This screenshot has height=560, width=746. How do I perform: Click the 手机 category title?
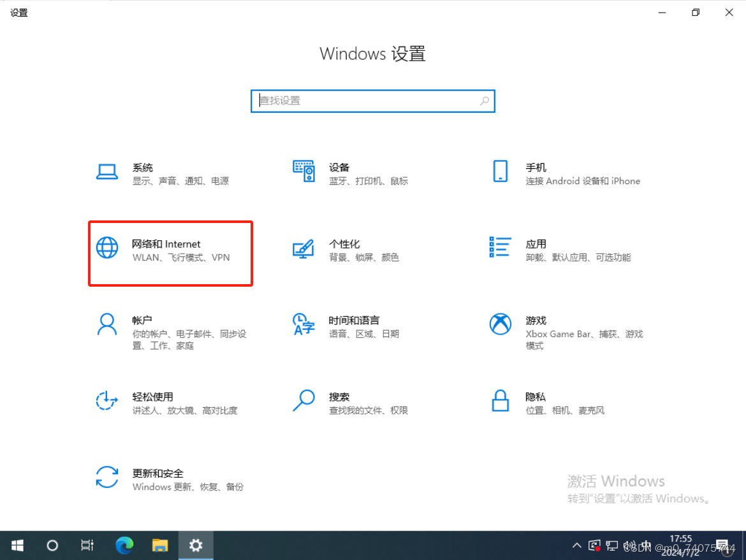(536, 168)
